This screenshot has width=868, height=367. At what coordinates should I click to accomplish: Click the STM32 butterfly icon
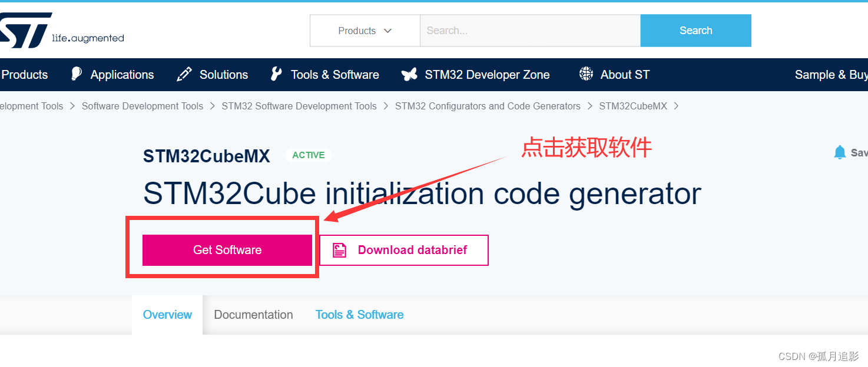pyautogui.click(x=409, y=75)
